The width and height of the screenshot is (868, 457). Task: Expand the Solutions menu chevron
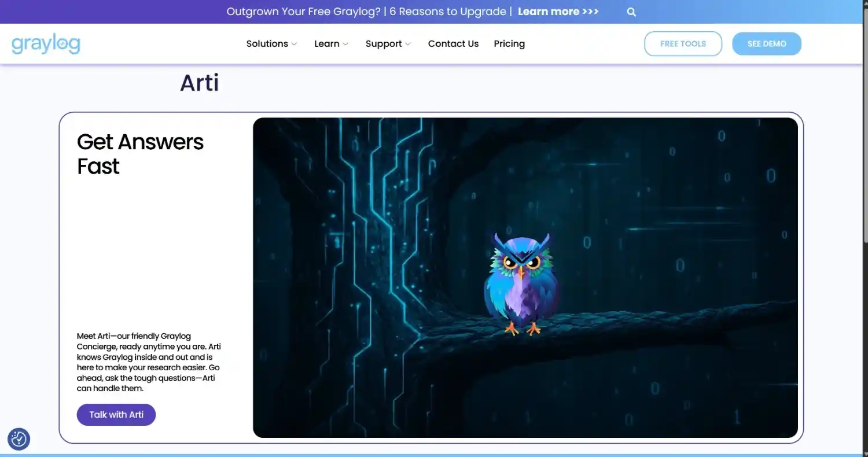pos(294,44)
